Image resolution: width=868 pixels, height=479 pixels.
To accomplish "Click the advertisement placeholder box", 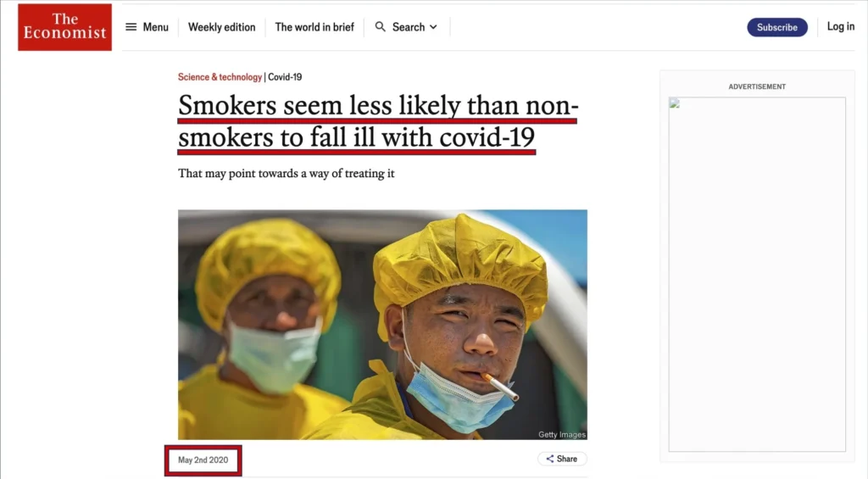I will pyautogui.click(x=757, y=274).
